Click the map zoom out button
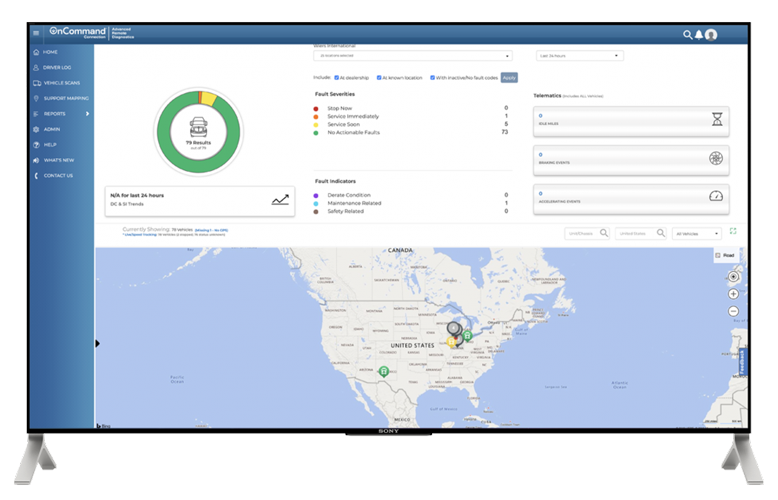The width and height of the screenshot is (778, 500). click(x=733, y=312)
